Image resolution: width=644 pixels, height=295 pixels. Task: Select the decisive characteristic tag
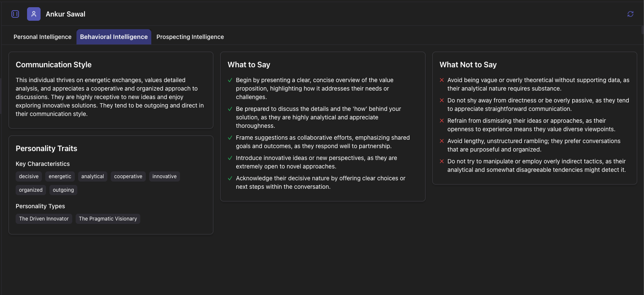(28, 176)
